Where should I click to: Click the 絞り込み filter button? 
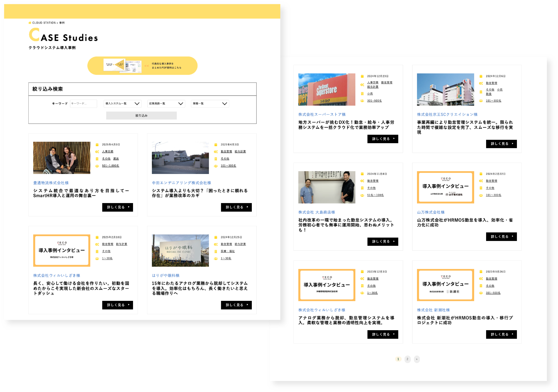141,116
